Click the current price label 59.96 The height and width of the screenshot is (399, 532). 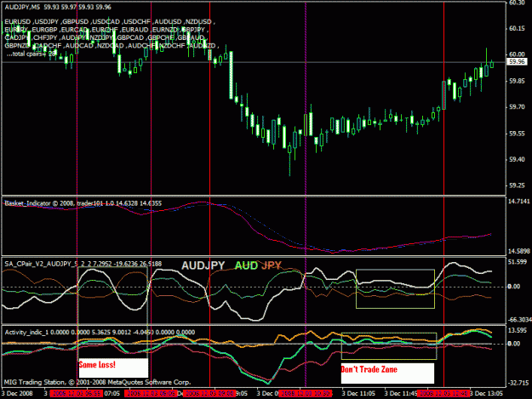point(518,62)
